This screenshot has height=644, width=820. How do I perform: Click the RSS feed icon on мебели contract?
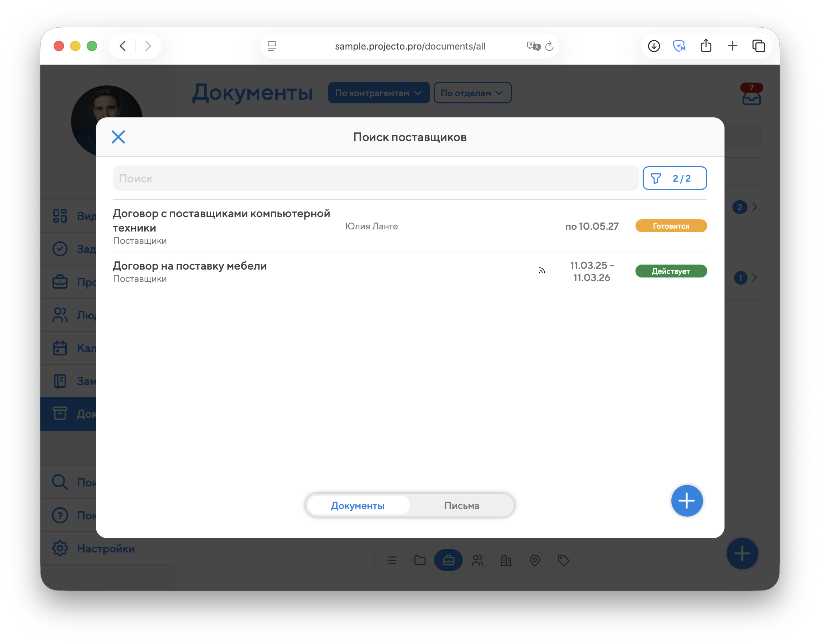pyautogui.click(x=542, y=271)
